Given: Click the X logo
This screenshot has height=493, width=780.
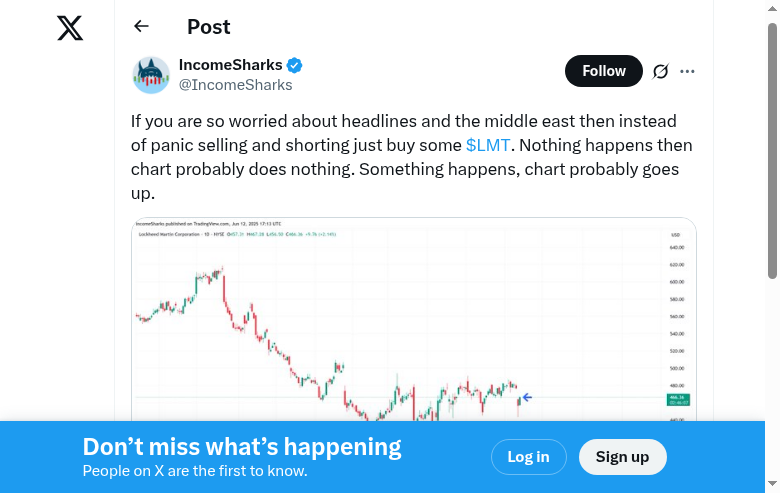Looking at the screenshot, I should [70, 28].
